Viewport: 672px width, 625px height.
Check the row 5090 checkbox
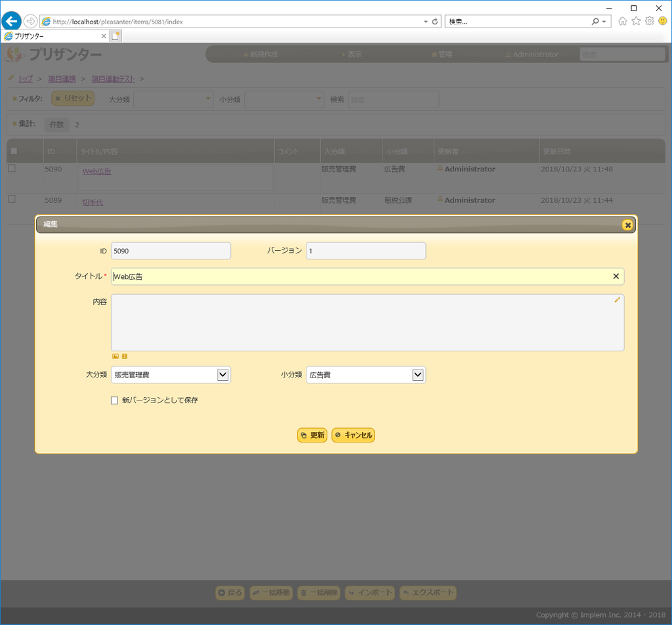(x=12, y=169)
